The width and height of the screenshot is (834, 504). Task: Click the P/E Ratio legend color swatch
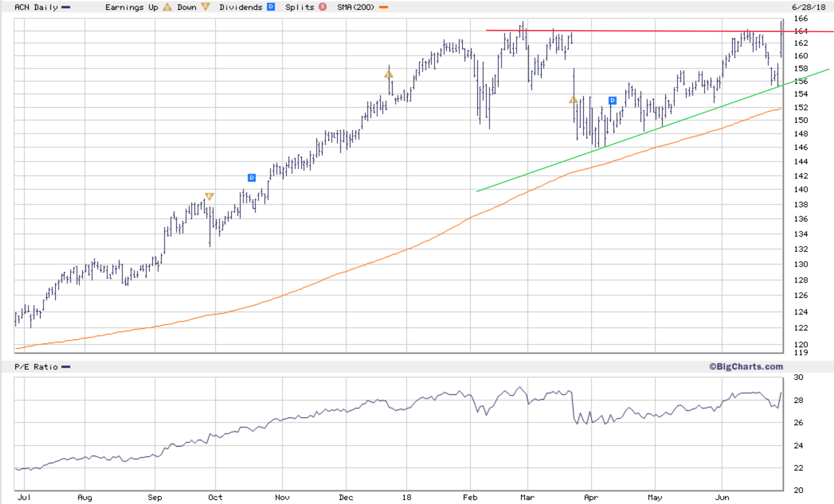click(x=66, y=367)
